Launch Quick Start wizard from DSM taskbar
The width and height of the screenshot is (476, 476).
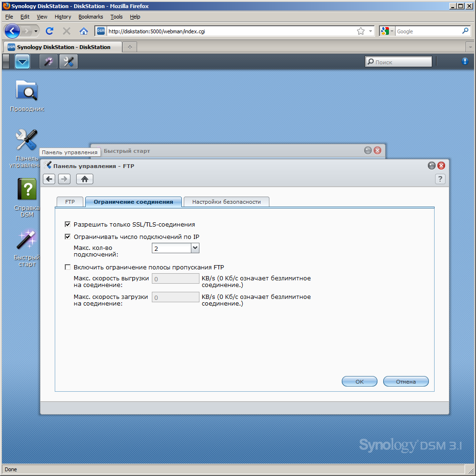[x=49, y=61]
